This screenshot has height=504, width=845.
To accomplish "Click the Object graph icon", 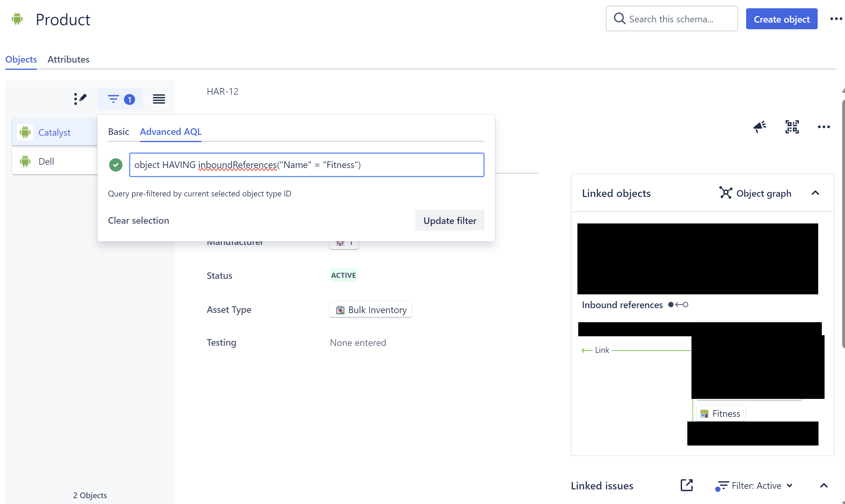I will click(726, 193).
